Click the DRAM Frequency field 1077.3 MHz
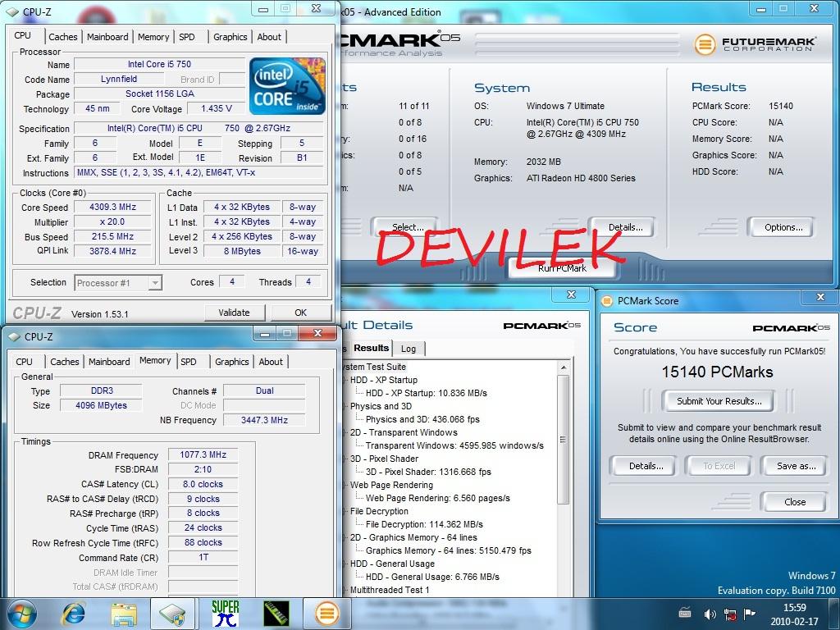This screenshot has height=630, width=840. point(203,454)
